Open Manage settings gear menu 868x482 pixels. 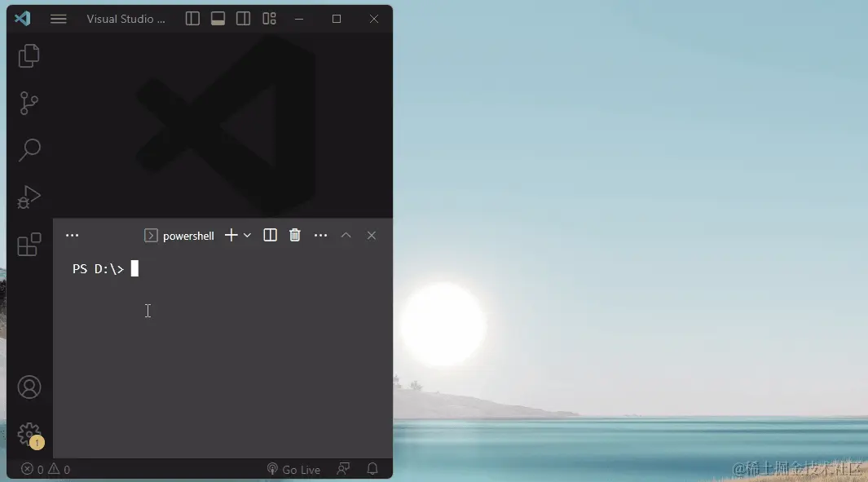[30, 435]
